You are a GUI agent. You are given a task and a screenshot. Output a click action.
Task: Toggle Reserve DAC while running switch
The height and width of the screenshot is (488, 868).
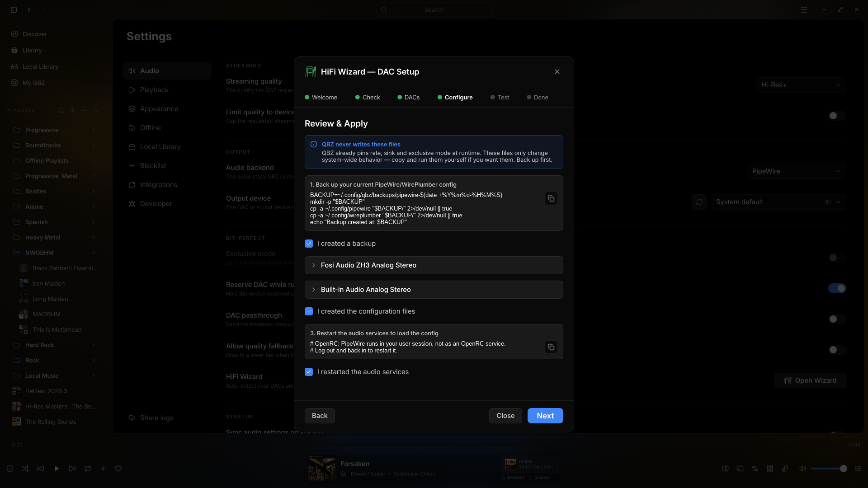click(x=837, y=288)
